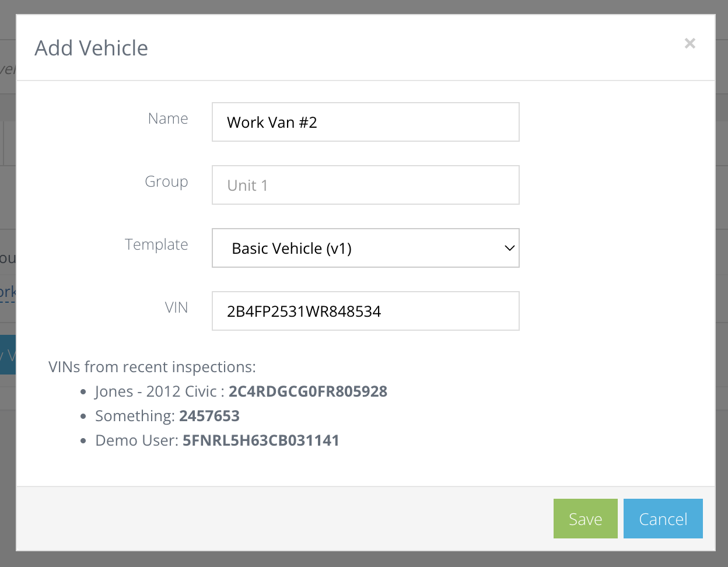
Task: Click inside the VIN input field
Action: tap(365, 311)
